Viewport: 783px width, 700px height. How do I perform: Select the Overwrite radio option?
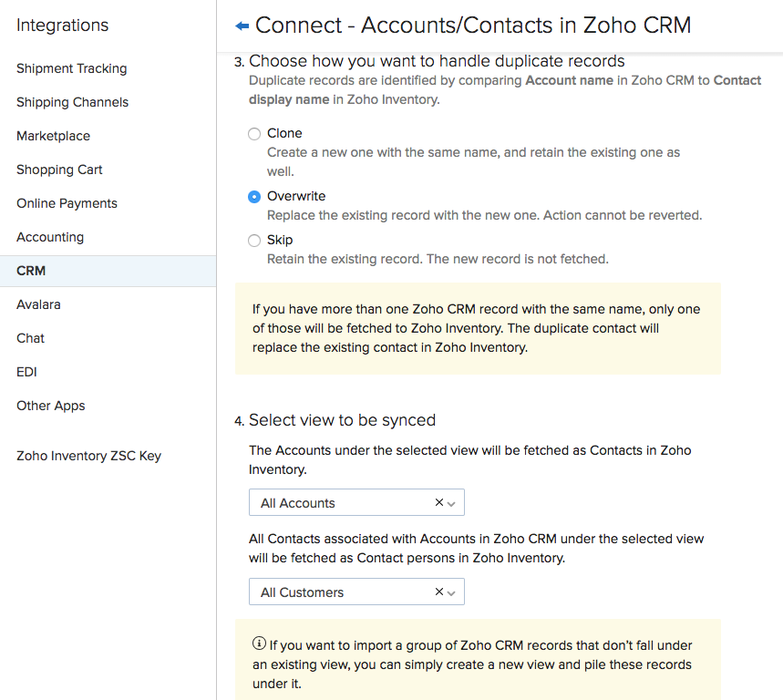tap(254, 197)
